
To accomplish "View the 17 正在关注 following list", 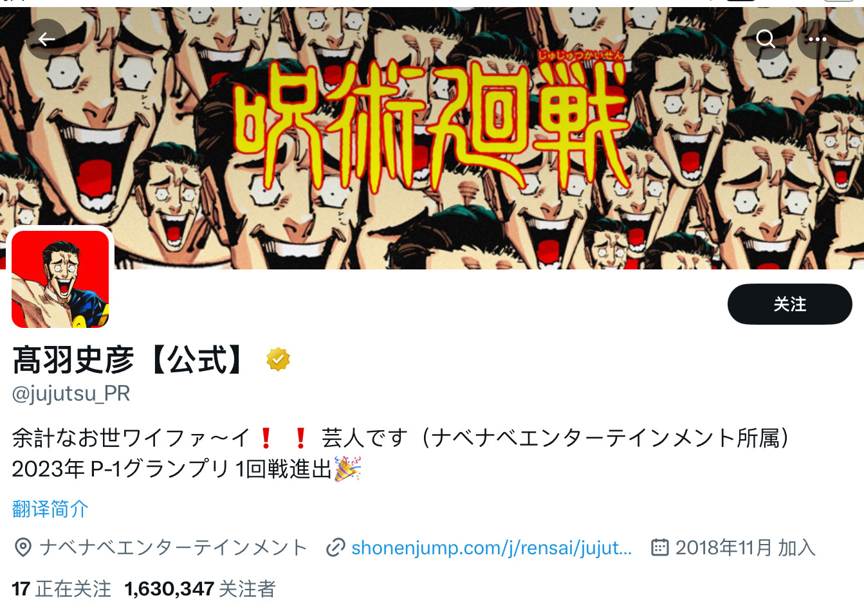I will coord(61,589).
